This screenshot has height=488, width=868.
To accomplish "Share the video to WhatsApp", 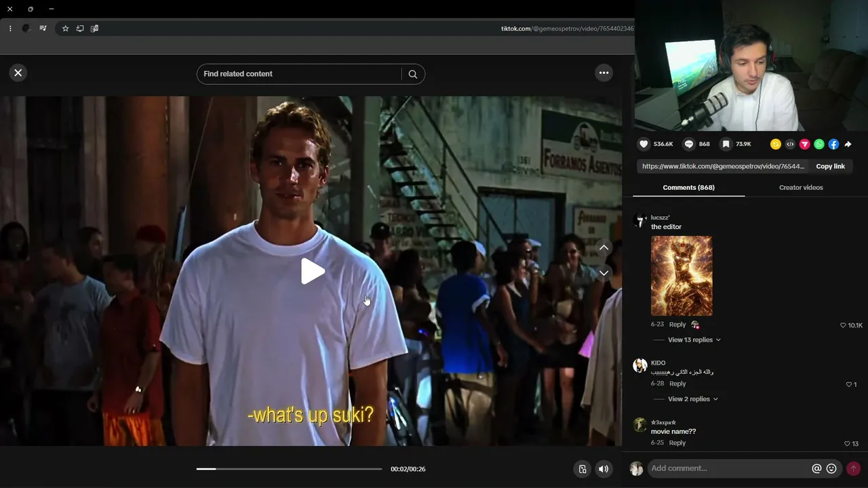I will click(x=819, y=144).
